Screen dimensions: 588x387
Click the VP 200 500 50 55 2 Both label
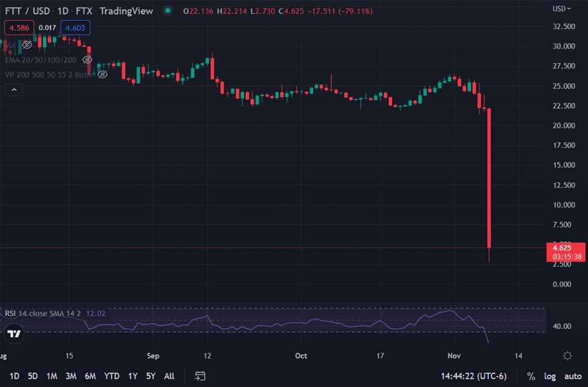click(x=48, y=75)
